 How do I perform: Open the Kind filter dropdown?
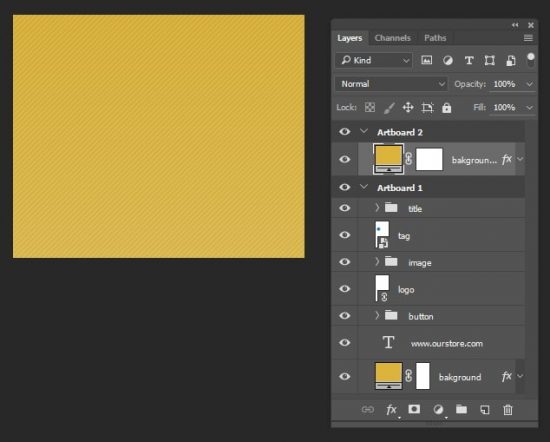point(374,60)
